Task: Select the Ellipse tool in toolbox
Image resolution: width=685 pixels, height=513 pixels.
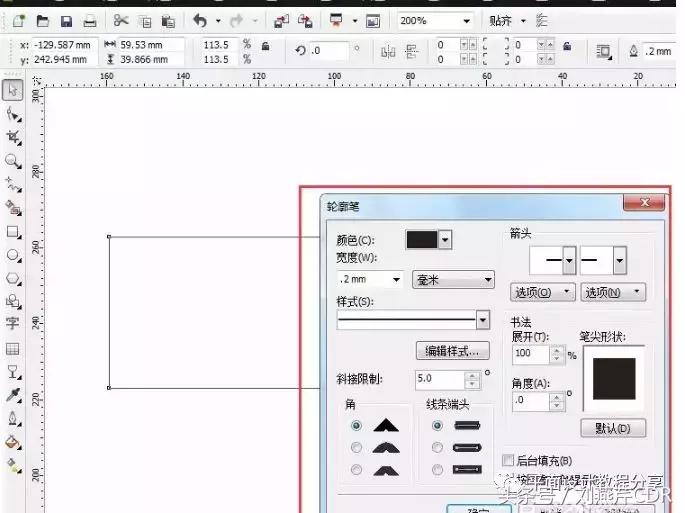Action: point(13,256)
